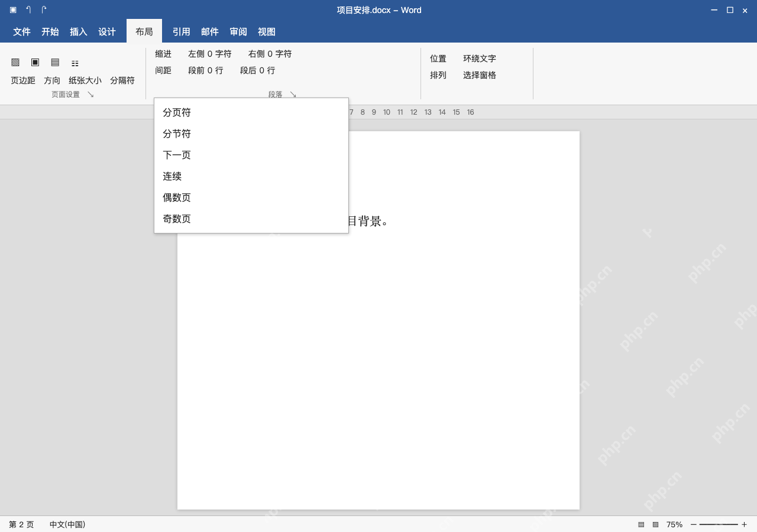Click the zoom in plus button
757x532 pixels.
tap(744, 524)
